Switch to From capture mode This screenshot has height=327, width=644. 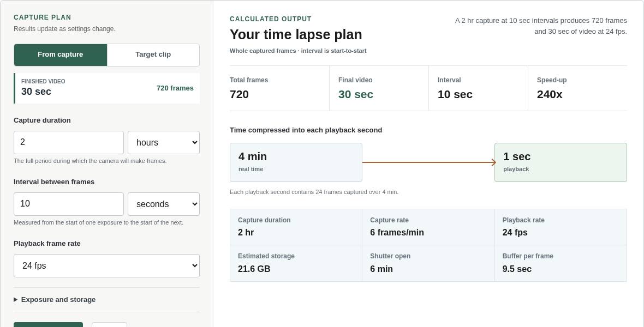(x=61, y=55)
